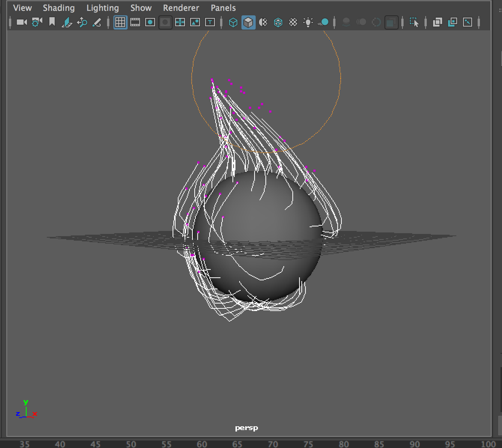This screenshot has height=448, width=502.
Task: Click frame 70 on the time slider
Action: [273, 444]
